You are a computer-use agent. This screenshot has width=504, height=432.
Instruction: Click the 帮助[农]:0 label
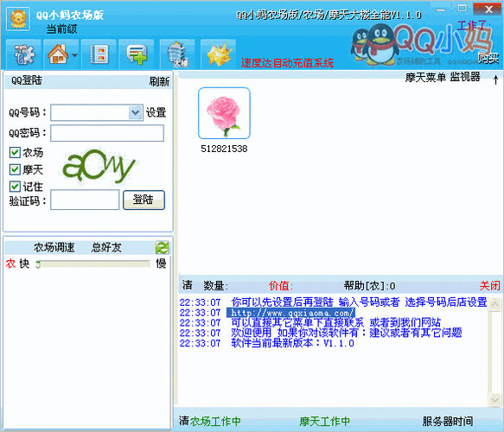pyautogui.click(x=370, y=285)
